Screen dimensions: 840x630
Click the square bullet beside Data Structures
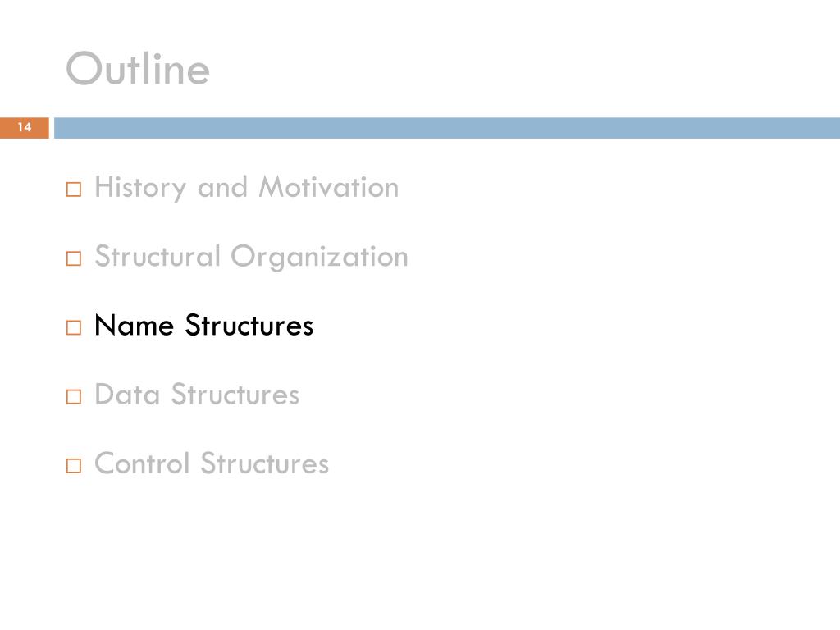click(74, 396)
